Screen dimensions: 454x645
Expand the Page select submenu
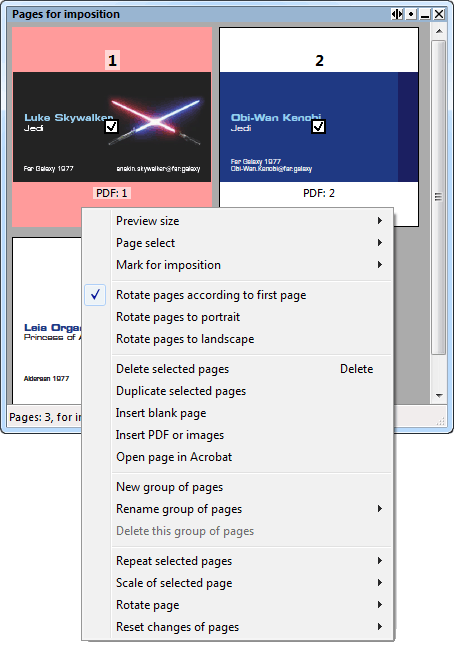(237, 243)
